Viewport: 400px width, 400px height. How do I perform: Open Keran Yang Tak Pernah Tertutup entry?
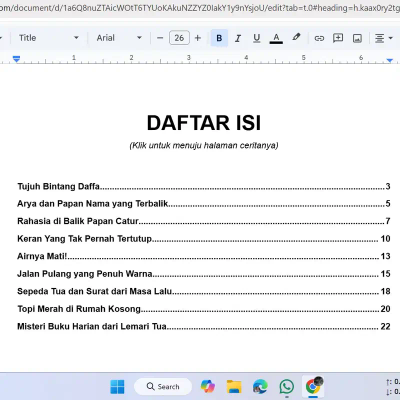(x=204, y=239)
